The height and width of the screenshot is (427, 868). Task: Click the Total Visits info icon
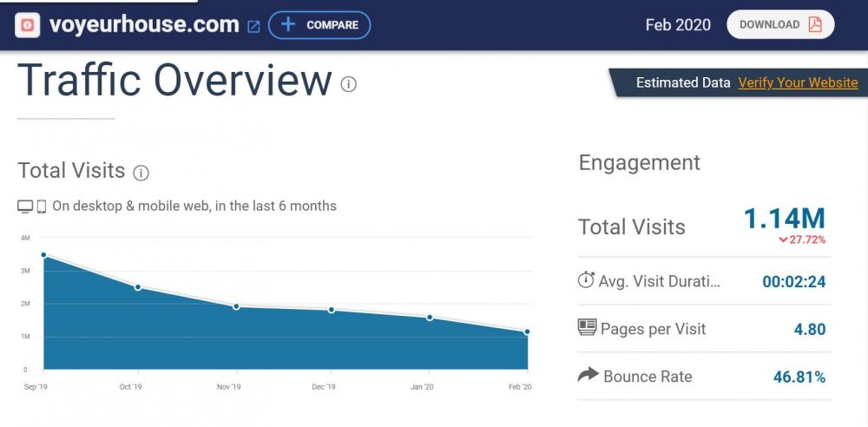141,173
